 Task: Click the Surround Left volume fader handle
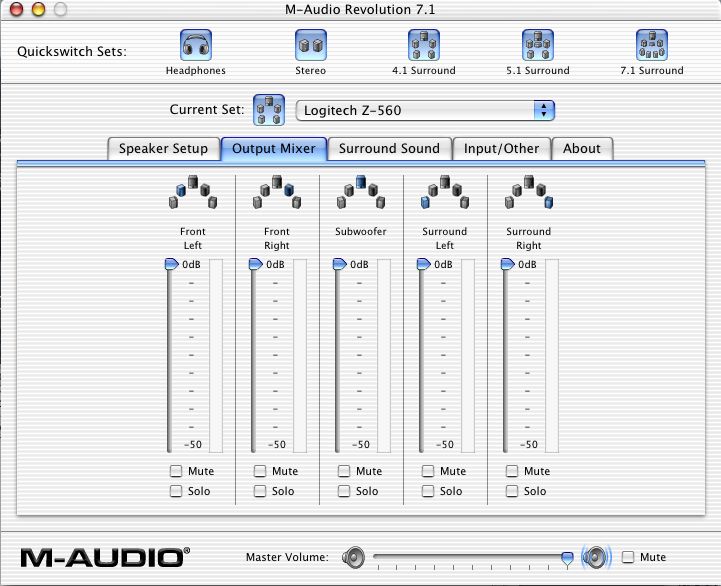click(x=423, y=264)
